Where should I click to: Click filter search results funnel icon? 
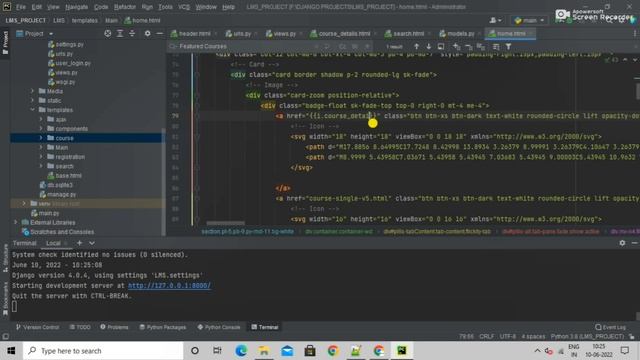[x=509, y=47]
